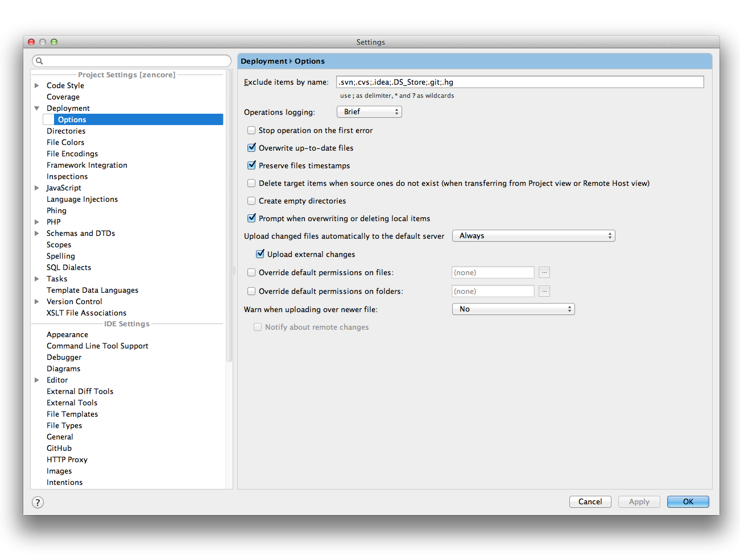Image resolution: width=740 pixels, height=560 pixels.
Task: Uncheck Upload external changes
Action: [x=260, y=254]
